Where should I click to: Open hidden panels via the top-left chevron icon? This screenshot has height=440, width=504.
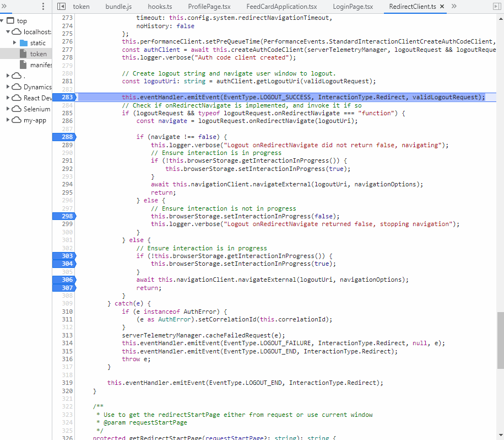tap(6, 7)
